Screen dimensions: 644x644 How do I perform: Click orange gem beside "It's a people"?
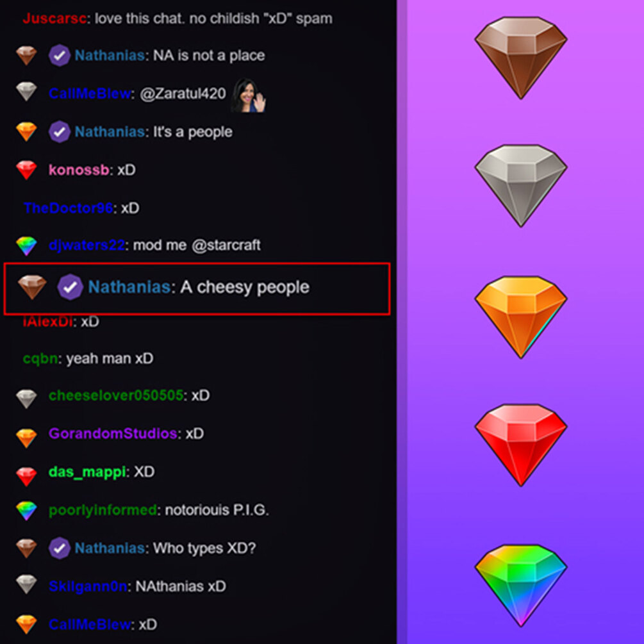click(x=26, y=132)
